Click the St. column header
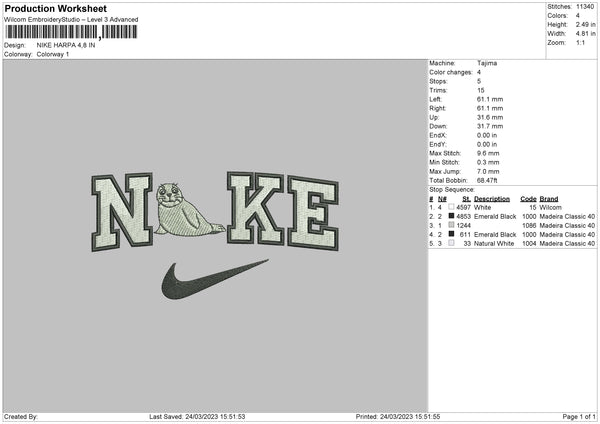Viewport: 600px width, 424px height. click(x=466, y=199)
